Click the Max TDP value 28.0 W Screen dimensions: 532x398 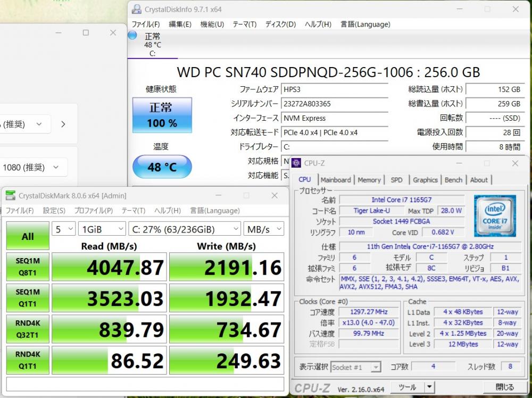451,210
